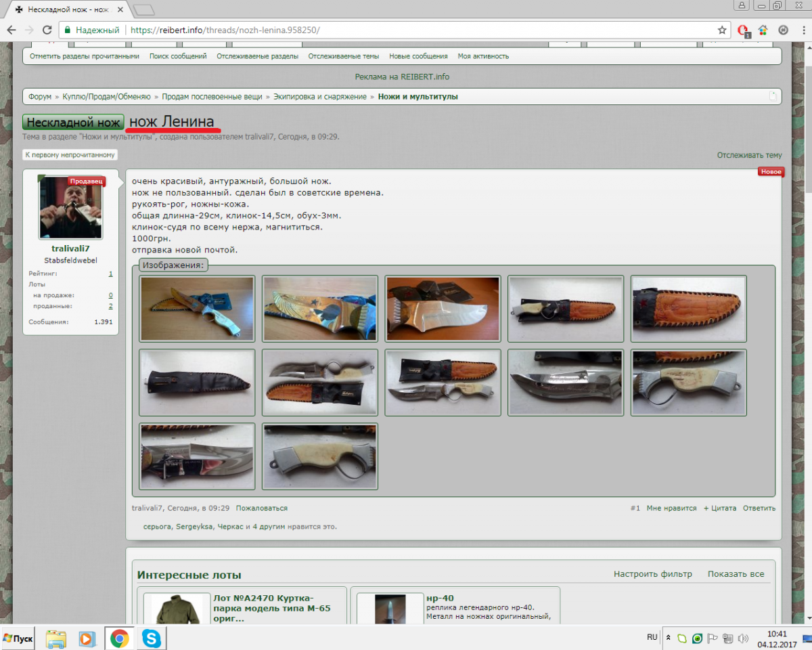Click the volume speaker tray icon
The width and height of the screenshot is (812, 650).
pyautogui.click(x=743, y=638)
